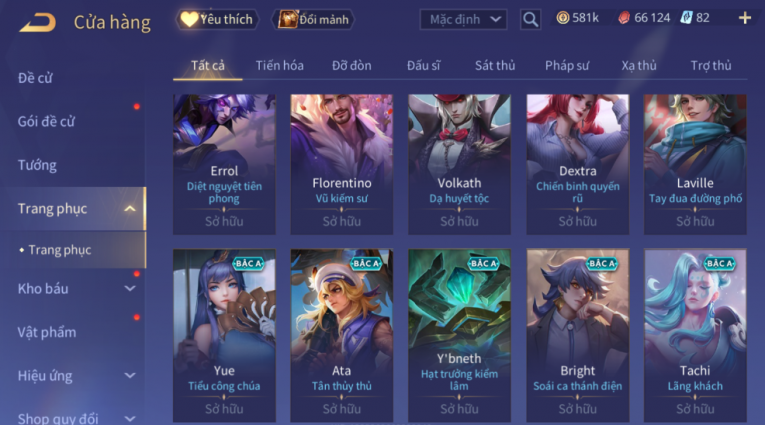Select the Sát thủ tab
This screenshot has height=425, width=765.
coord(495,65)
